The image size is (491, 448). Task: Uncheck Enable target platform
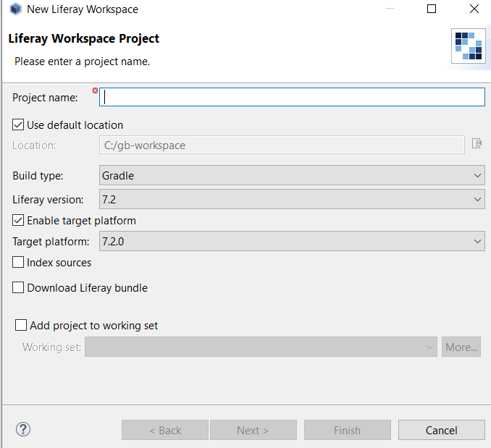pyautogui.click(x=18, y=220)
